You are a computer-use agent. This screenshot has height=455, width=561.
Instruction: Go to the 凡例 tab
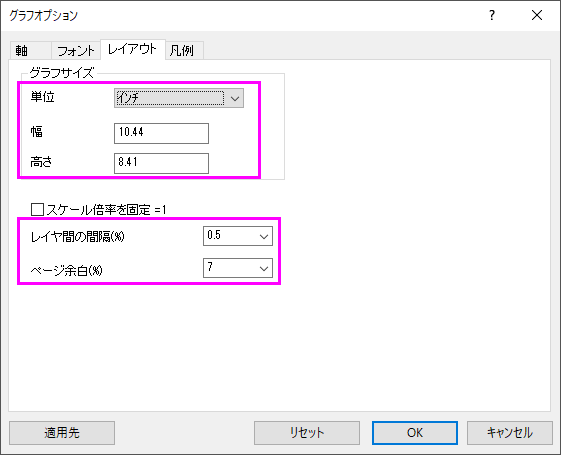pyautogui.click(x=185, y=50)
